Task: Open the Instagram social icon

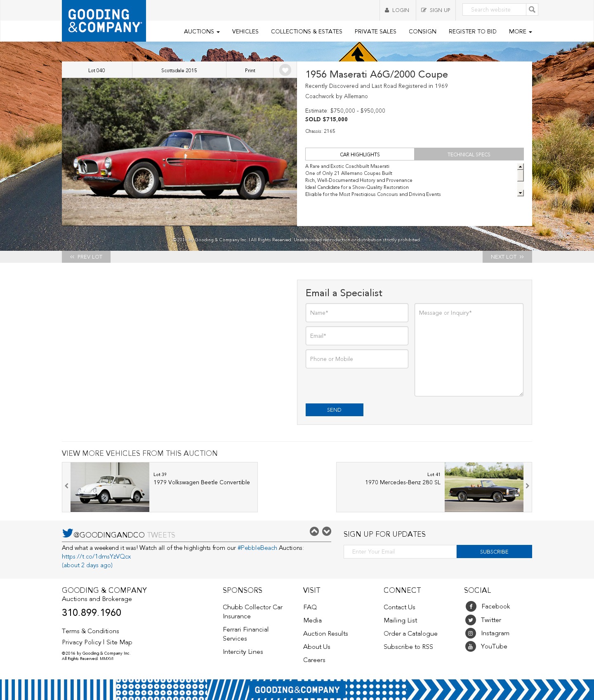Action: (x=471, y=633)
